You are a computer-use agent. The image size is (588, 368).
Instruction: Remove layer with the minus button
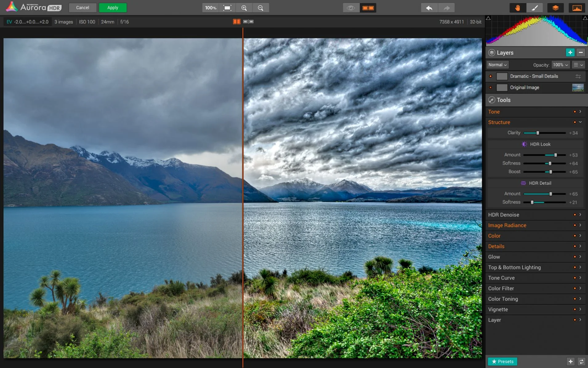pos(581,52)
